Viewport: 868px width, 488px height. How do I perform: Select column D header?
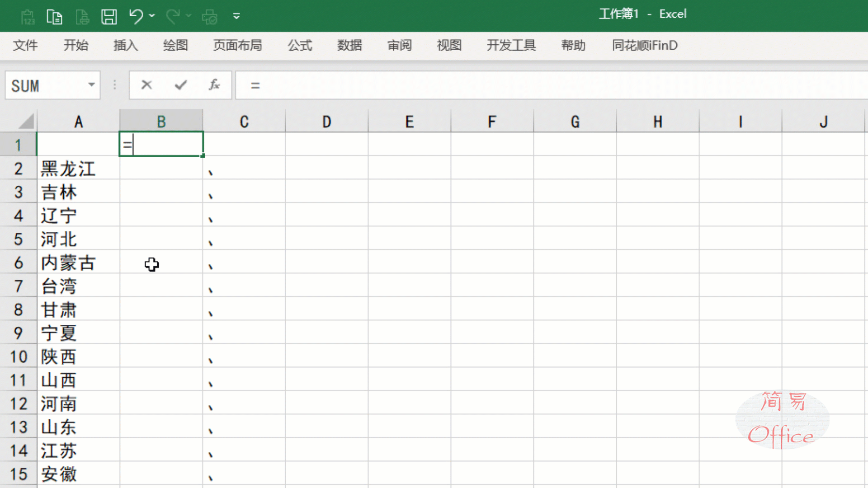click(327, 122)
